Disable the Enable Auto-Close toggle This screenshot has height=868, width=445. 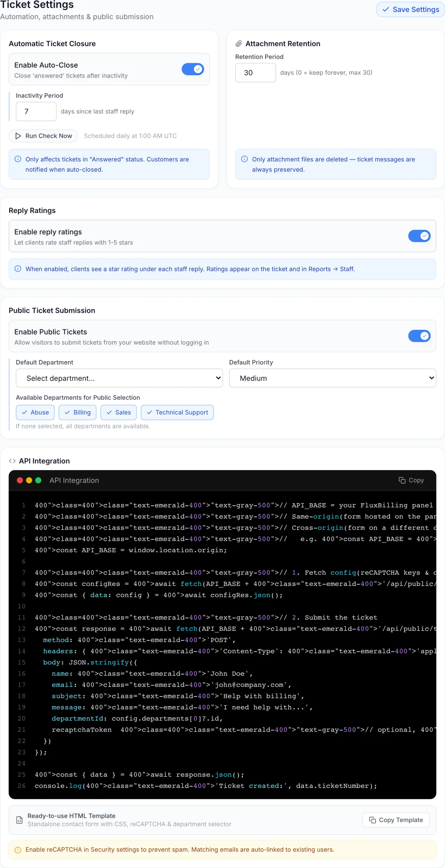click(x=193, y=69)
